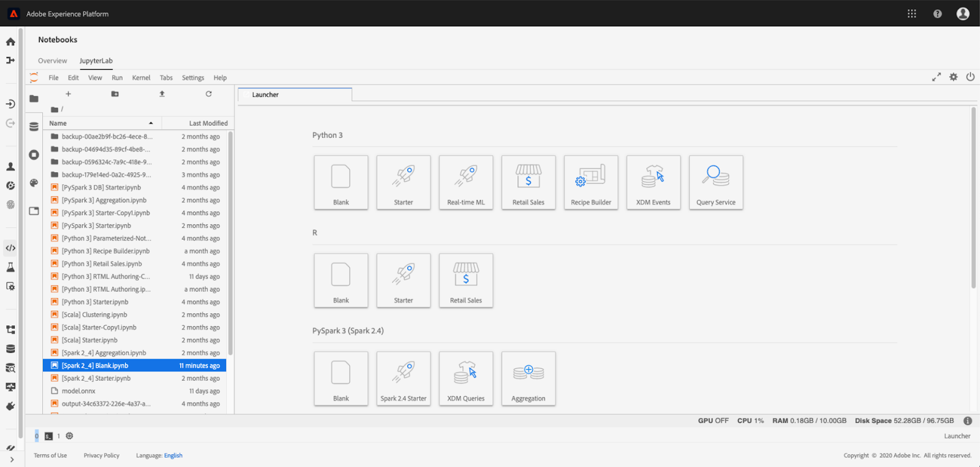The height and width of the screenshot is (467, 980).
Task: Launch R Retail Sales notebook
Action: pos(466,281)
